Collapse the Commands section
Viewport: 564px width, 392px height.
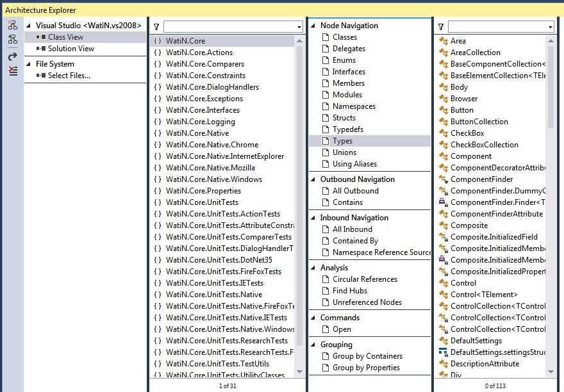pyautogui.click(x=313, y=318)
